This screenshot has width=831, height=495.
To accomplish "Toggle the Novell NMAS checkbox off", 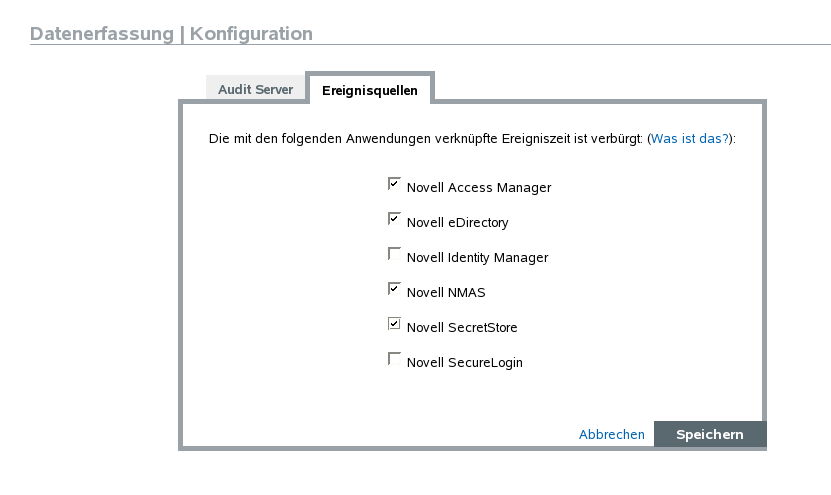I will [x=394, y=290].
